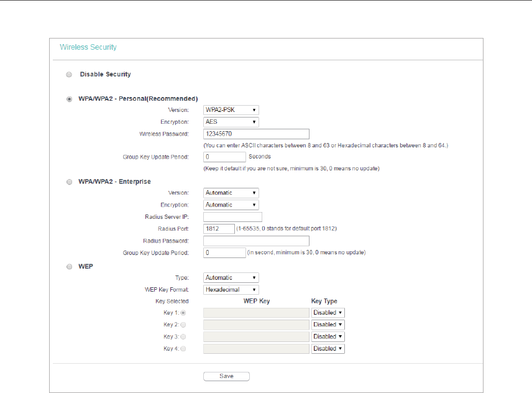Select Key 1 radio button
This screenshot has width=532, height=393.
click(183, 313)
